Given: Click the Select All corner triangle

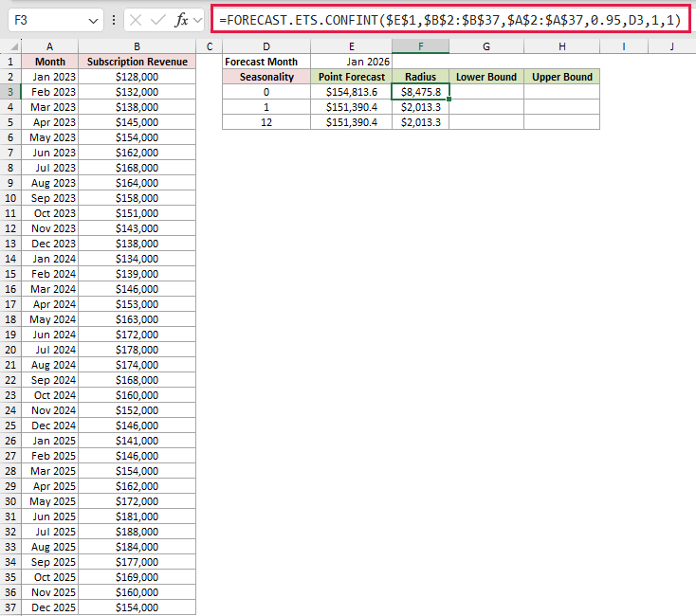Looking at the screenshot, I should pyautogui.click(x=14, y=46).
